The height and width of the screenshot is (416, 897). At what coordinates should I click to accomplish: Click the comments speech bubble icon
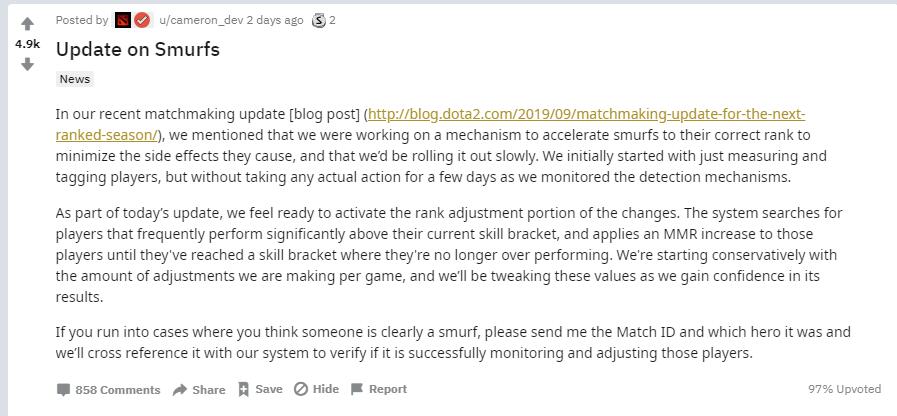63,390
